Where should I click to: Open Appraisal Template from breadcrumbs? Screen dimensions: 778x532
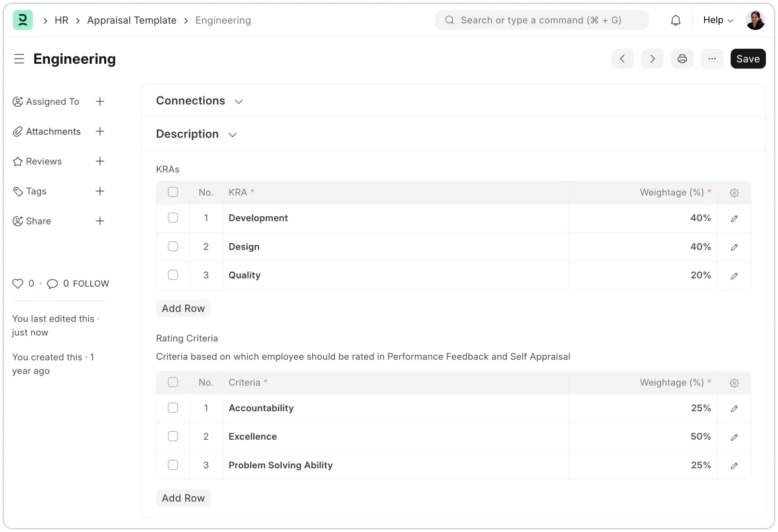click(132, 20)
